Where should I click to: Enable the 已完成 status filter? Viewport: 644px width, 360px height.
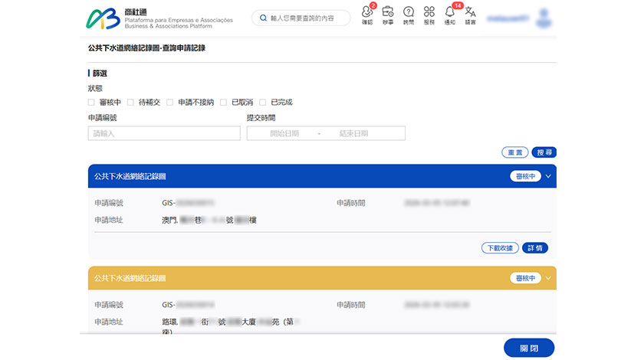pyautogui.click(x=263, y=102)
